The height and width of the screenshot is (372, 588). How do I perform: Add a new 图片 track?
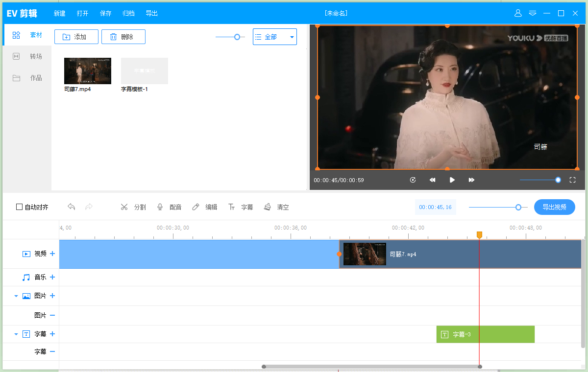pos(52,296)
